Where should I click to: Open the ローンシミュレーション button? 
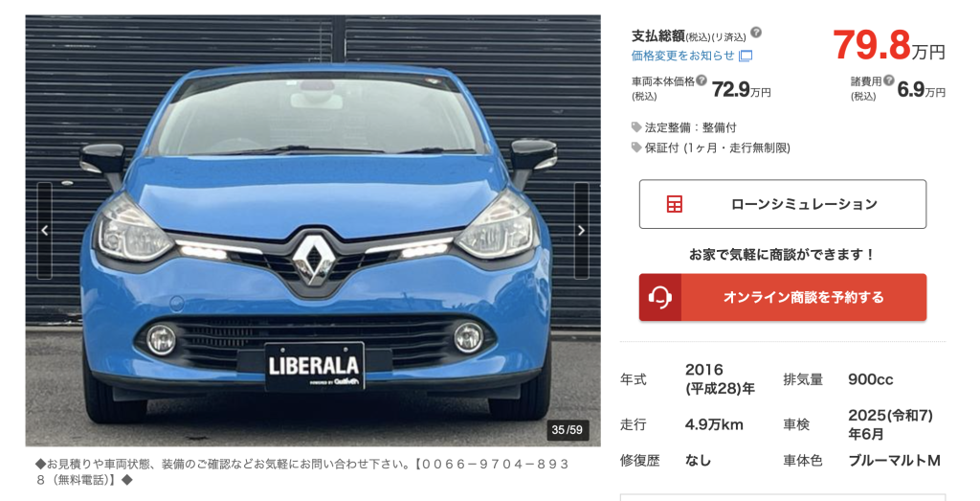tap(783, 204)
